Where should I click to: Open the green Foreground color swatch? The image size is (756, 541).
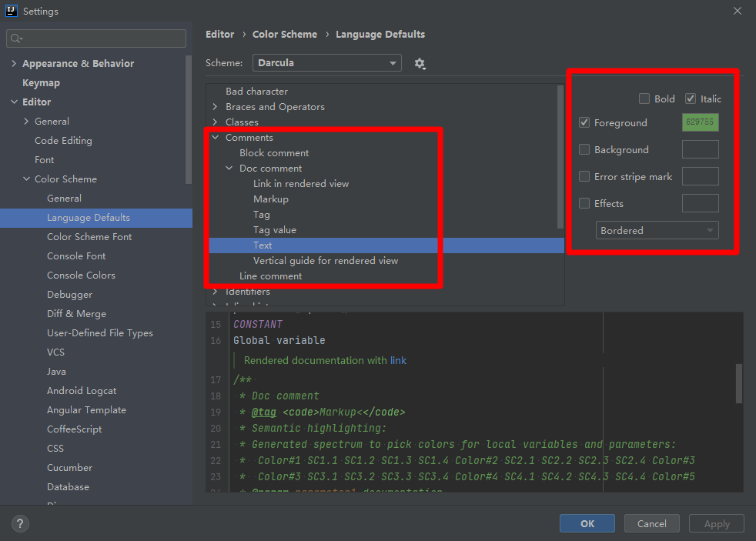tap(700, 122)
